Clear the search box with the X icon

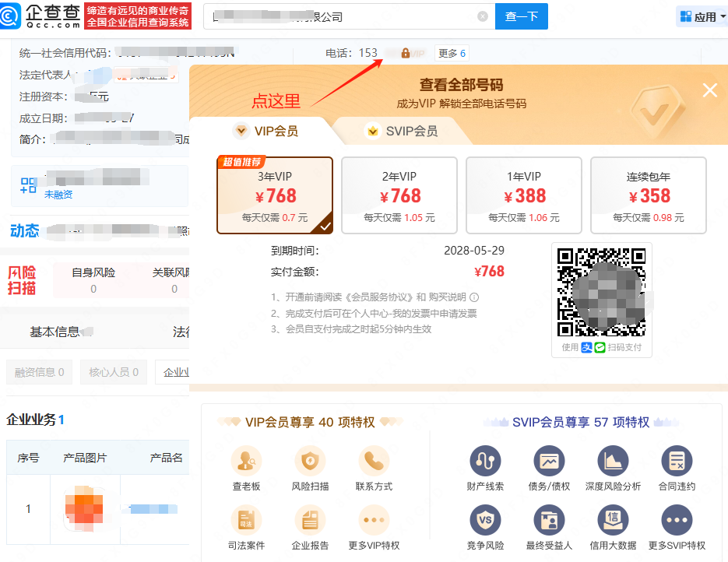483,16
